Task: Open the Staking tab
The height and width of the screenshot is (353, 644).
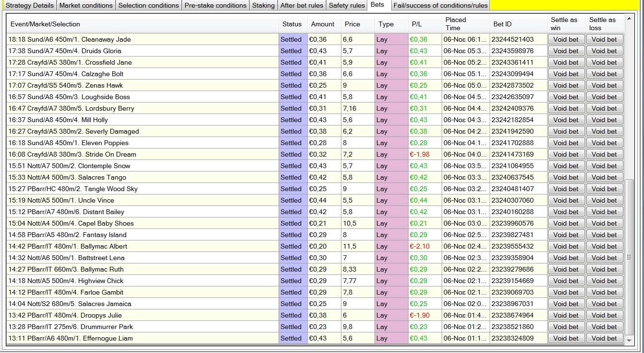Action: [x=263, y=6]
